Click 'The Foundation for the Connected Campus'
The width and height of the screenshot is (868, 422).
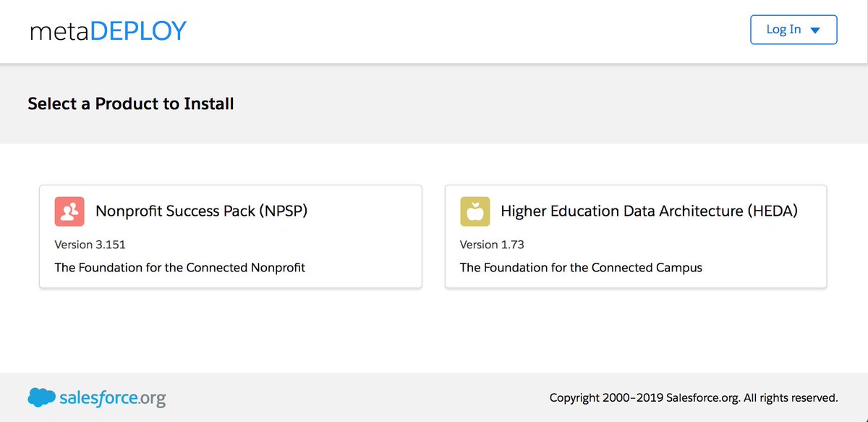point(581,268)
